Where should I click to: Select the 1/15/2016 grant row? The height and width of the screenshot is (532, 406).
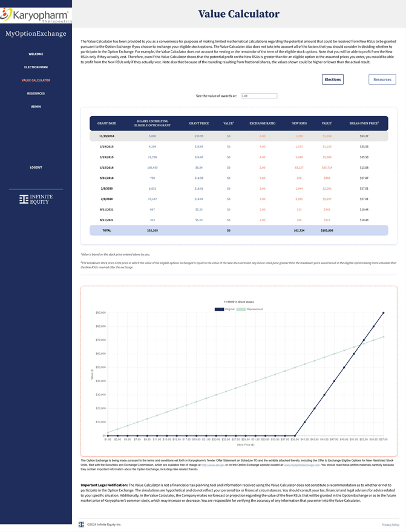238,167
